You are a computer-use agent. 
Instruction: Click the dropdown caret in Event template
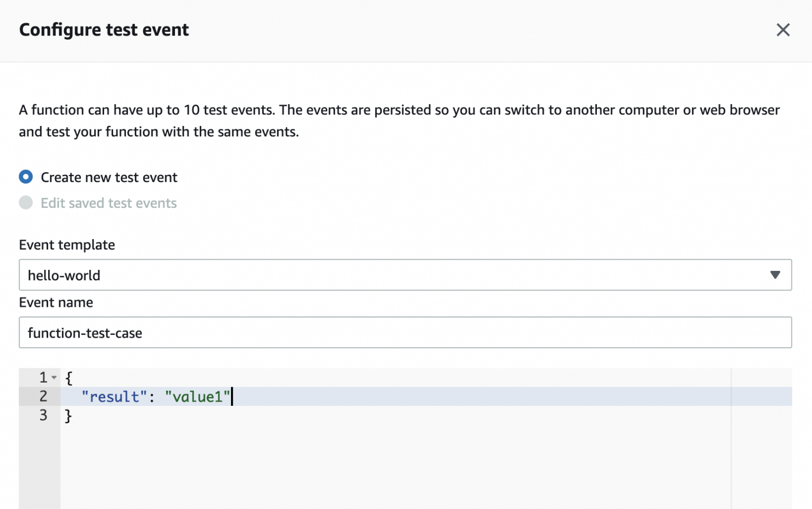(776, 275)
